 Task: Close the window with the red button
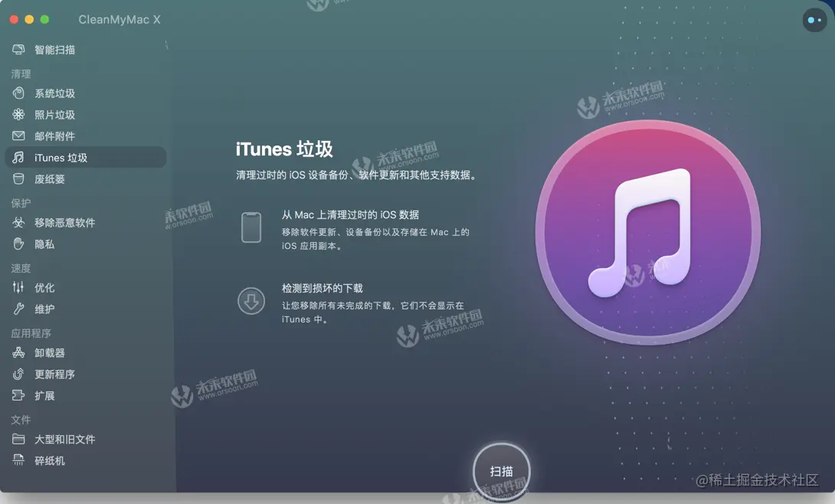[x=15, y=20]
